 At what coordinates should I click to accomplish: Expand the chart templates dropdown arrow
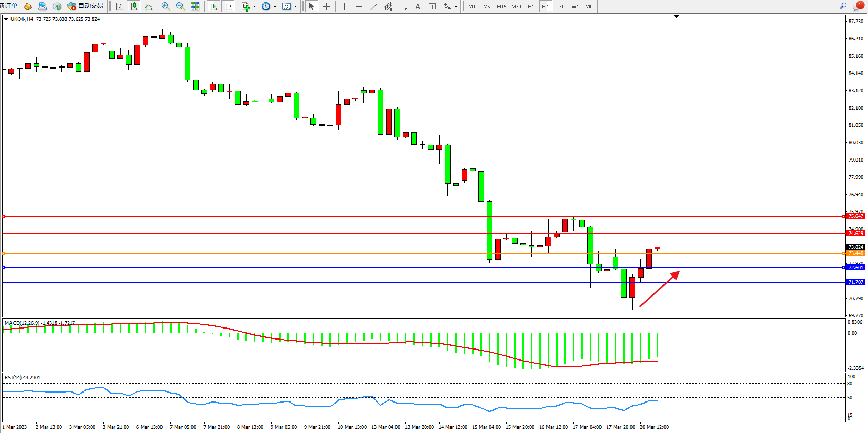pyautogui.click(x=295, y=7)
